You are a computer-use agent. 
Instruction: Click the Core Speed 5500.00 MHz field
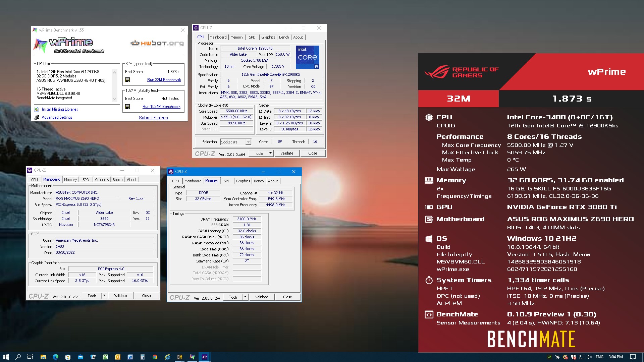pos(236,111)
